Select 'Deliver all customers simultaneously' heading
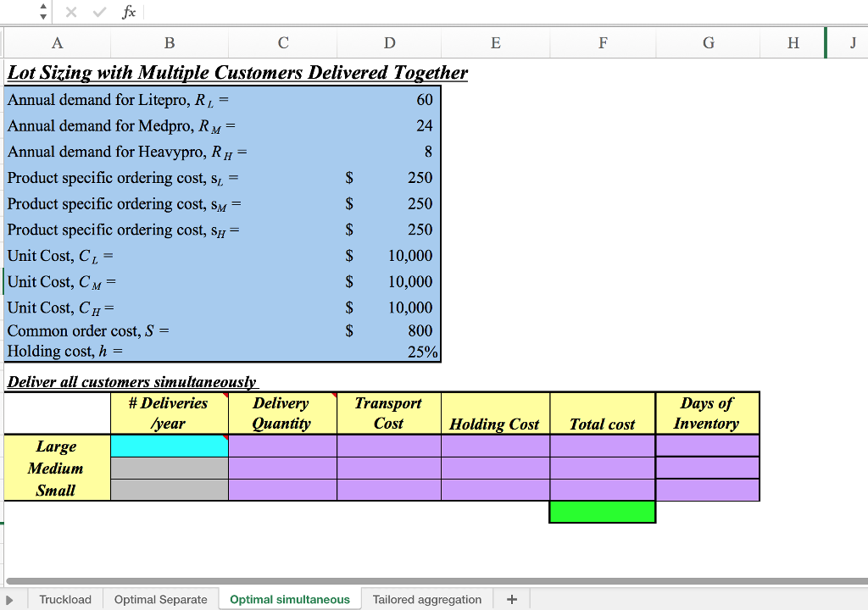 point(131,382)
